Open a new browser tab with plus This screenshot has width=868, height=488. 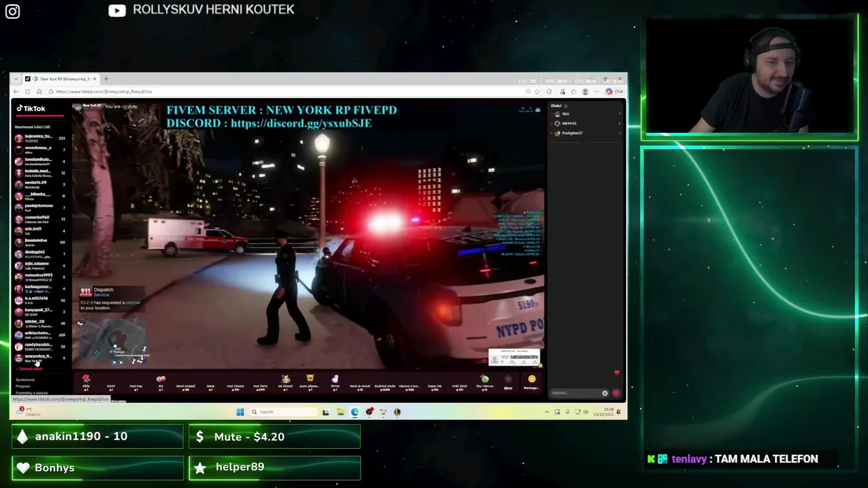106,79
